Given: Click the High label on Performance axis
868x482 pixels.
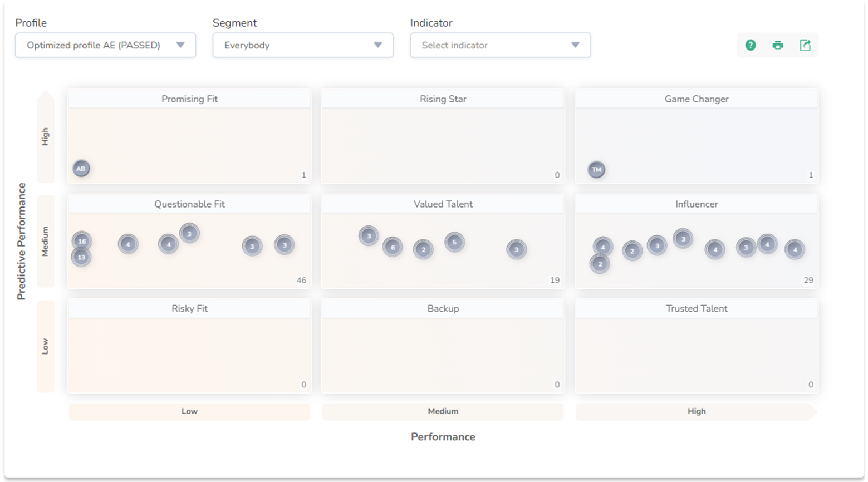Looking at the screenshot, I should point(696,411).
